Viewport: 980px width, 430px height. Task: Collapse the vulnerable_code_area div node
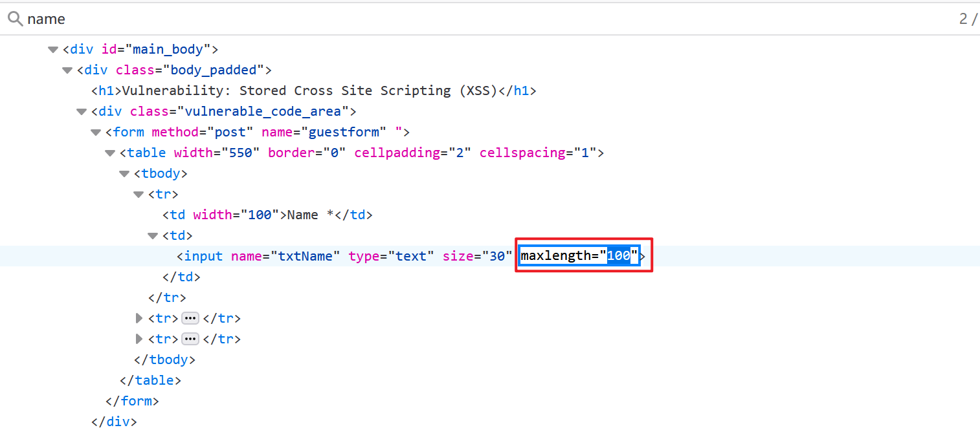point(82,111)
